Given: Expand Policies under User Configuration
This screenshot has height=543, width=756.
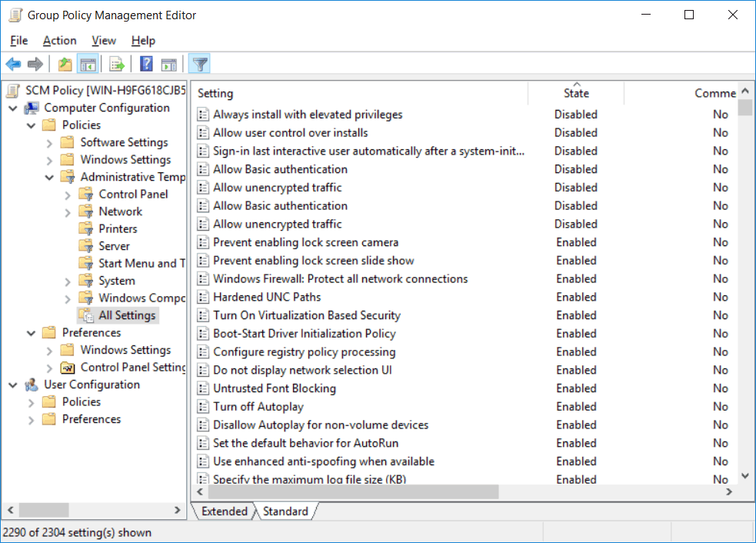Looking at the screenshot, I should click(x=32, y=403).
